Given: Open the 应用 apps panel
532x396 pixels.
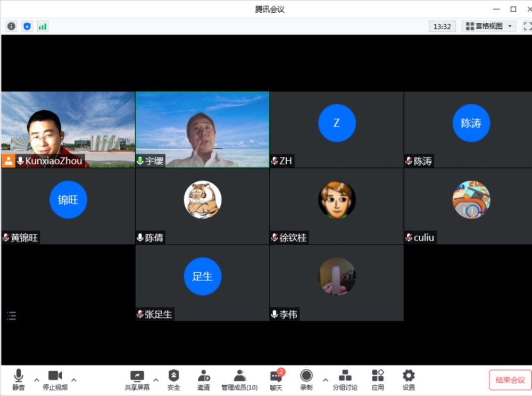Looking at the screenshot, I should 378,380.
